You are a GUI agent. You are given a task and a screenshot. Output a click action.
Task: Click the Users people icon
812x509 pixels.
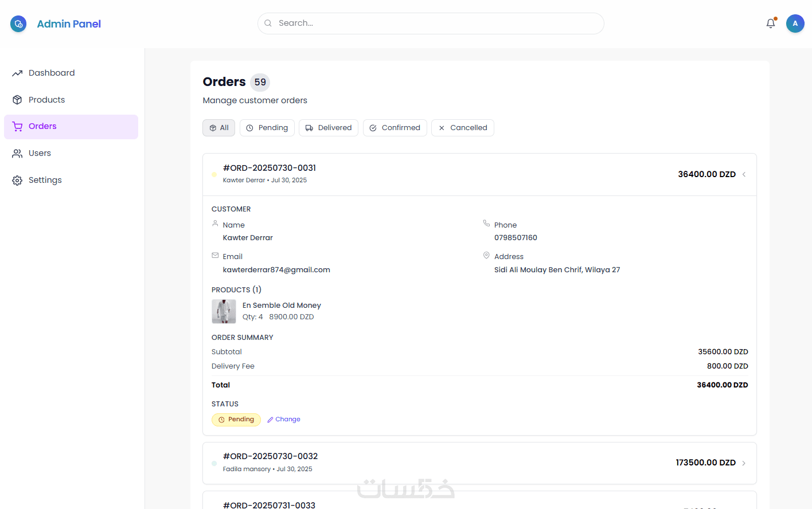17,154
